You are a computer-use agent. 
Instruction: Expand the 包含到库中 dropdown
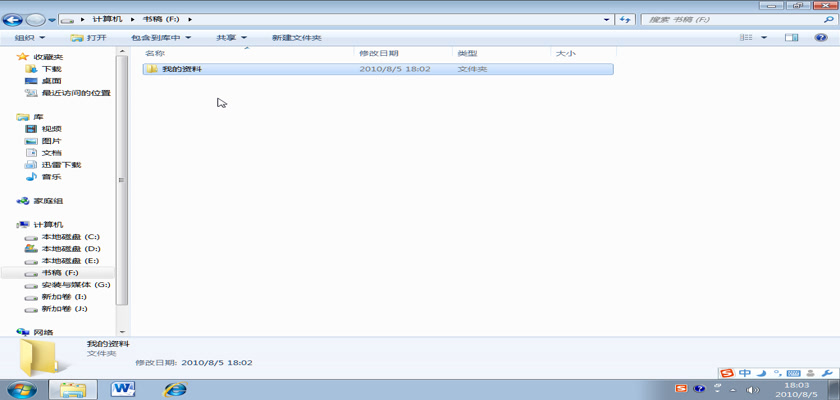pyautogui.click(x=160, y=38)
